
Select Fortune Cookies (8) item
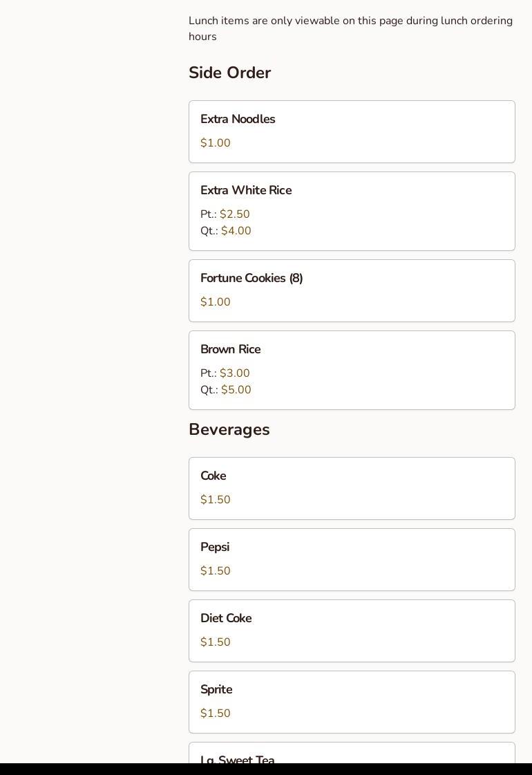251,279
